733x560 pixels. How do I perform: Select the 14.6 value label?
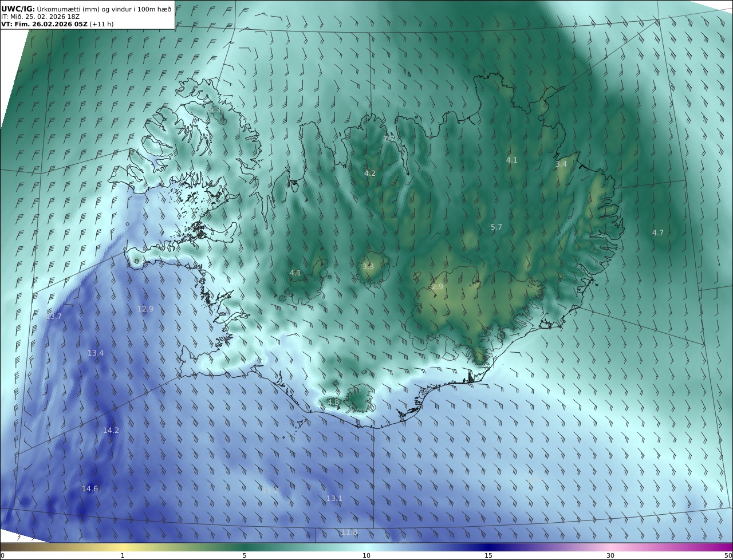pos(90,489)
